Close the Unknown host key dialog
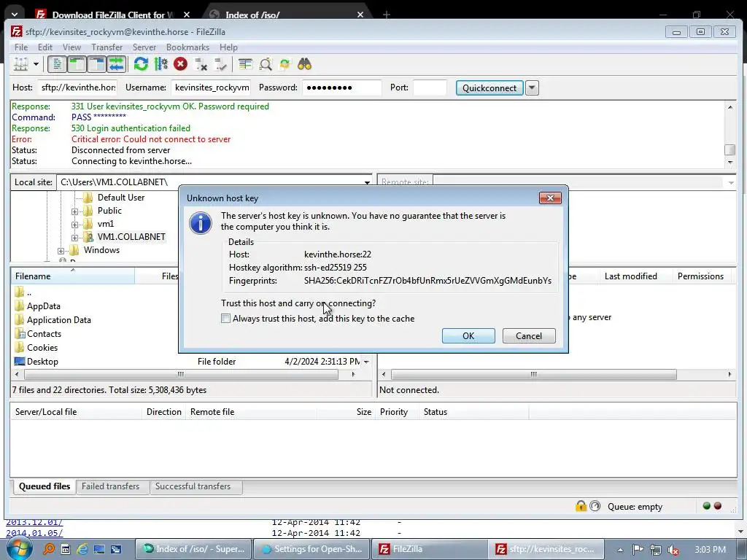 point(550,198)
